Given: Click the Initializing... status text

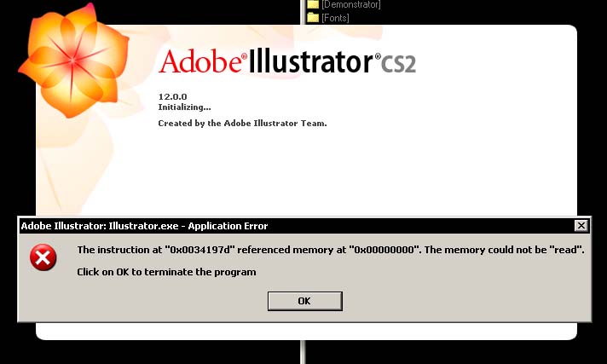Looking at the screenshot, I should point(184,107).
